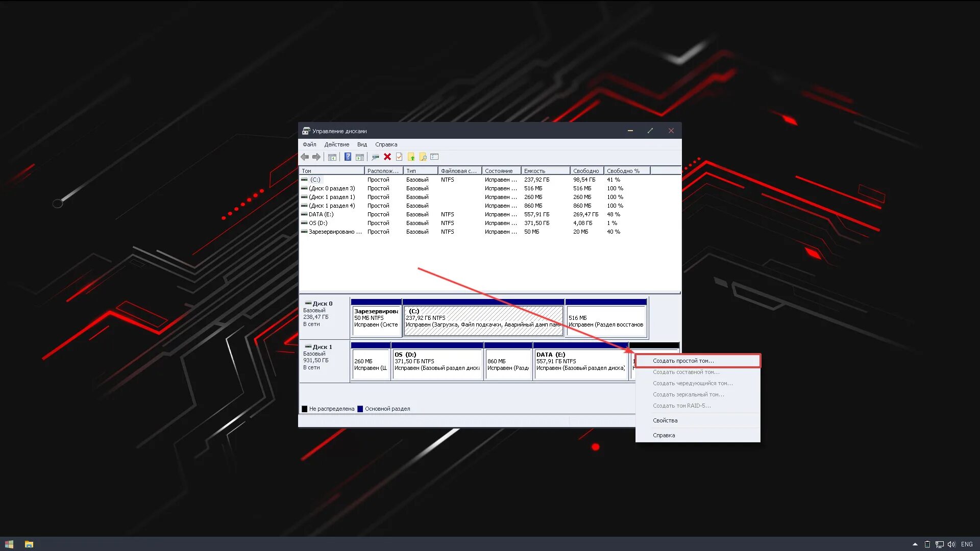This screenshot has width=980, height=551.
Task: Click the connect drive toolbar icon
Action: [375, 157]
